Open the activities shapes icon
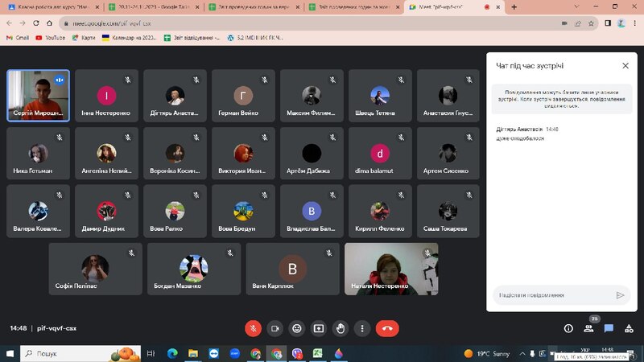Screen dimensions: 644x362 [x=629, y=328]
